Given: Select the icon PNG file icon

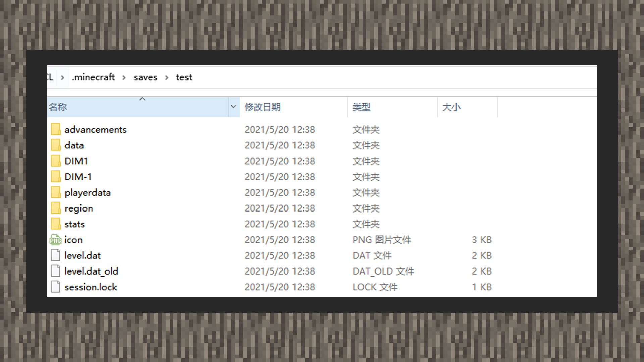Looking at the screenshot, I should point(56,240).
